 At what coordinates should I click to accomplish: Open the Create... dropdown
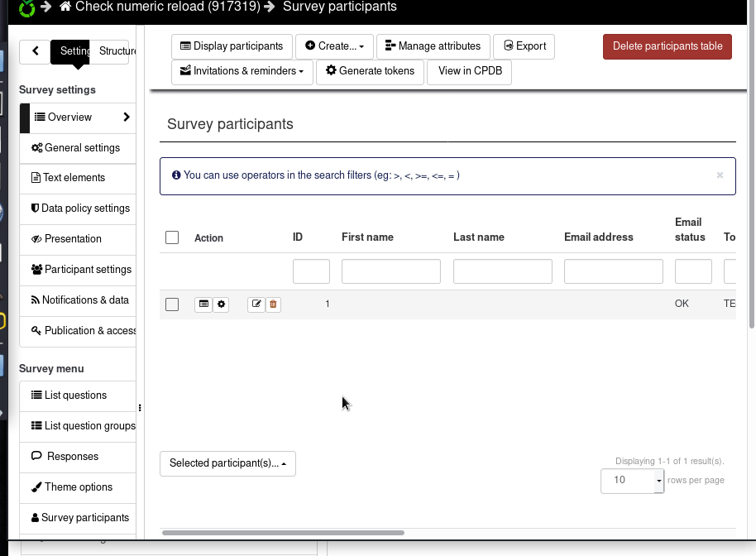(x=334, y=46)
